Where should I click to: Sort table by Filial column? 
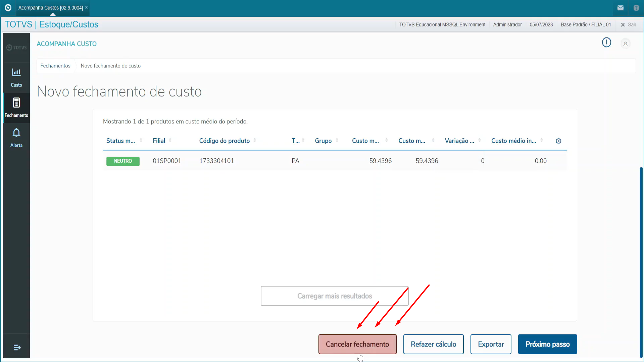click(170, 141)
